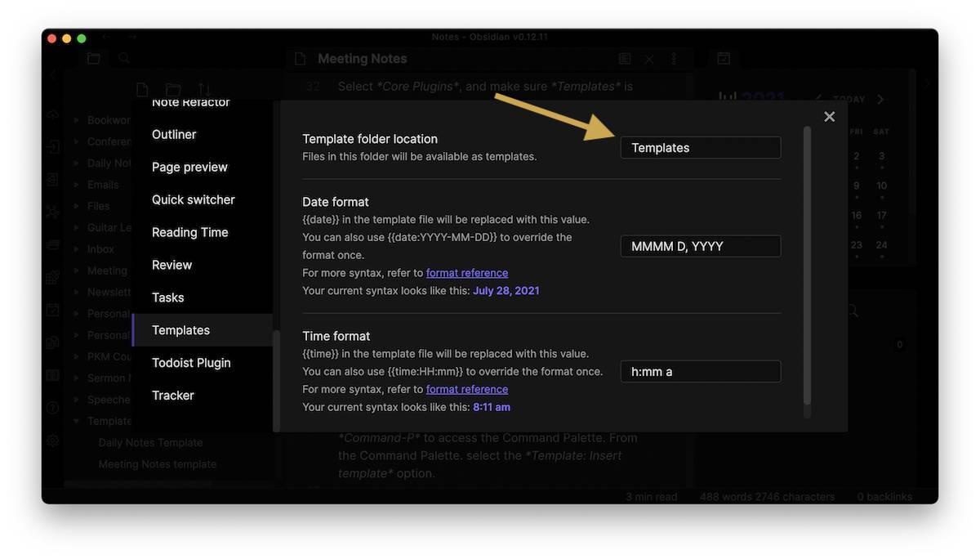The image size is (980, 559).
Task: Click the 488 words status item
Action: point(767,497)
